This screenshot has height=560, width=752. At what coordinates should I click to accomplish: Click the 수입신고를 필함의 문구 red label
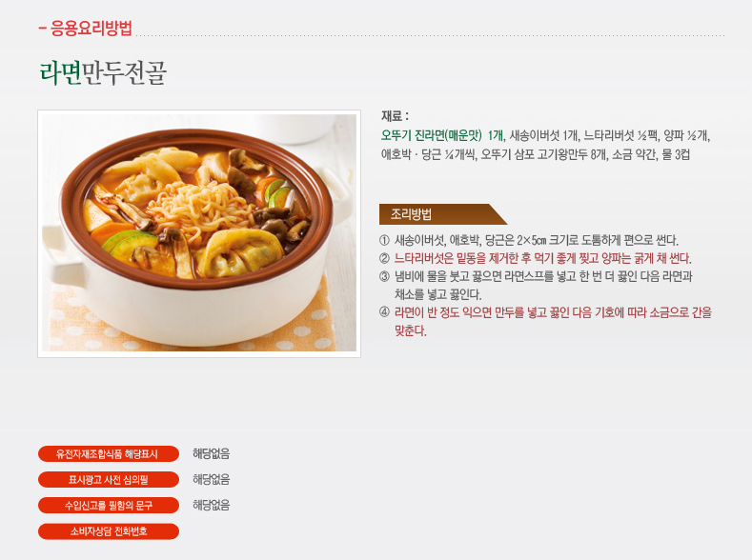[109, 506]
